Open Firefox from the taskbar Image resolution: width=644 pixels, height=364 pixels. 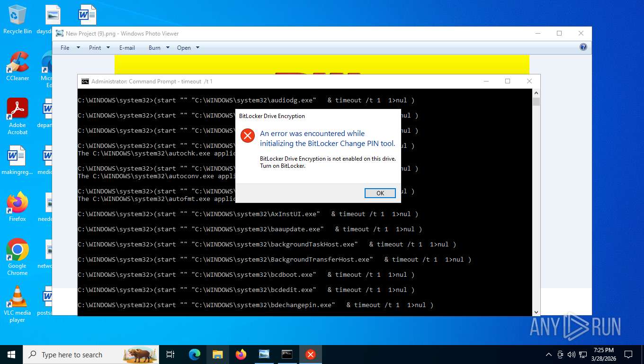coord(241,355)
